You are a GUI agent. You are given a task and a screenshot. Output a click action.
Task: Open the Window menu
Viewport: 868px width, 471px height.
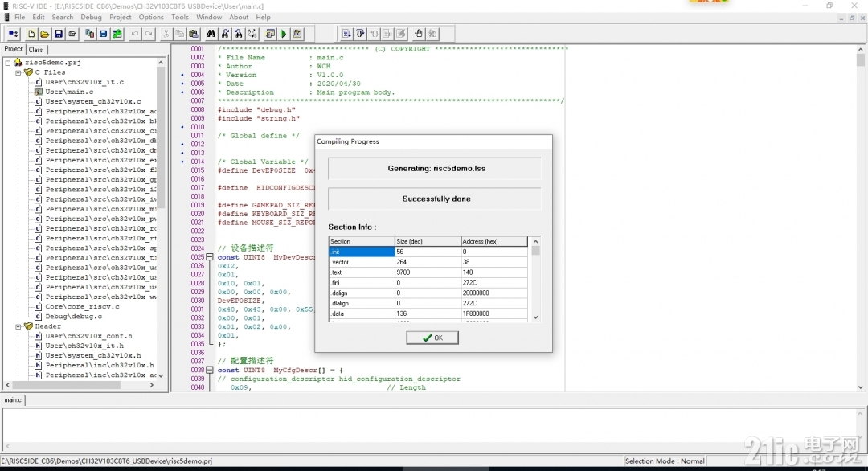pos(209,17)
